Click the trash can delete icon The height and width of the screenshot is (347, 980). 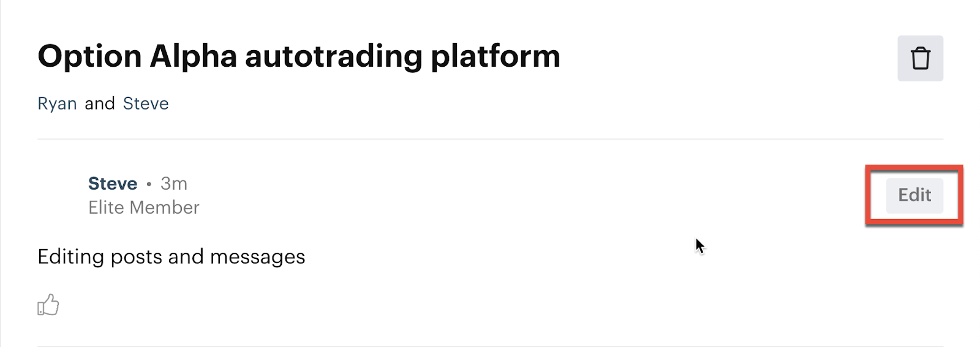(920, 58)
